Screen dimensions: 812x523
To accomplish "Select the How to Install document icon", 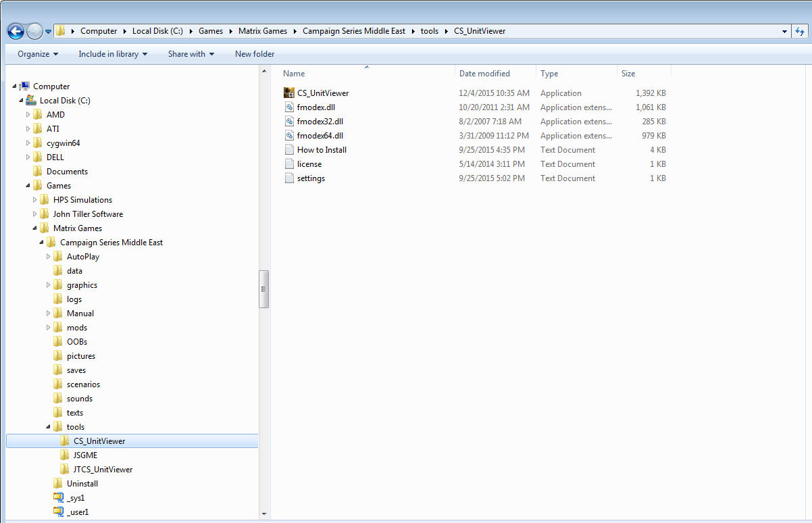I will click(x=289, y=150).
